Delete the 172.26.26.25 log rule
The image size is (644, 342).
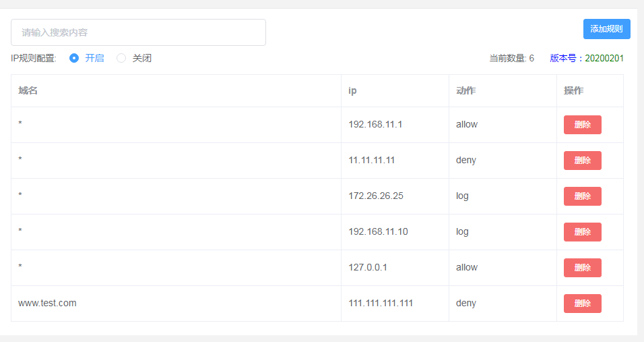[583, 196]
